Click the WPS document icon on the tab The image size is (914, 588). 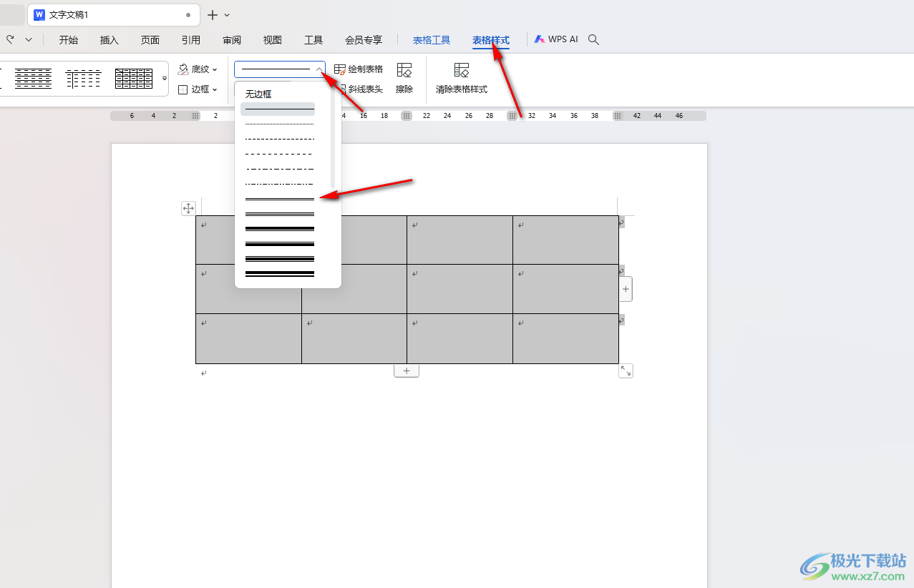tap(39, 14)
